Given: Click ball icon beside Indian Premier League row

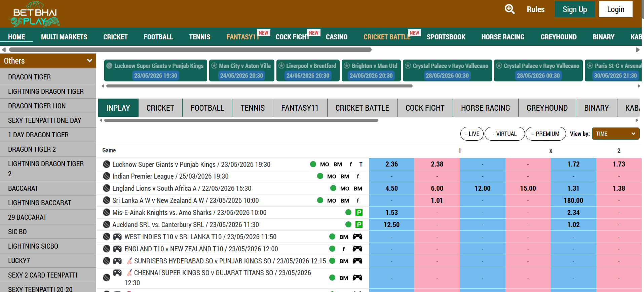Looking at the screenshot, I should pos(107,176).
